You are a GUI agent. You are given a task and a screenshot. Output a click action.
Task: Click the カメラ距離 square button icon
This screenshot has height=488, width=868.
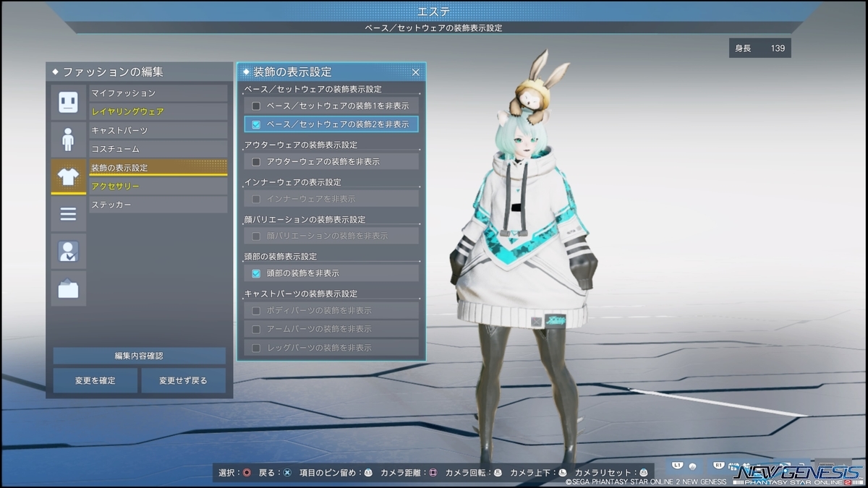pos(433,472)
